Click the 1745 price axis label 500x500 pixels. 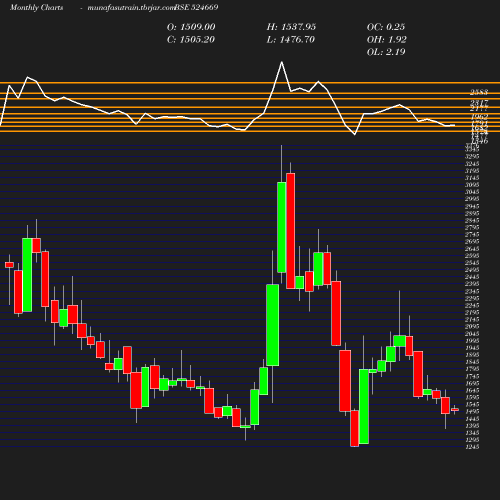click(x=472, y=376)
